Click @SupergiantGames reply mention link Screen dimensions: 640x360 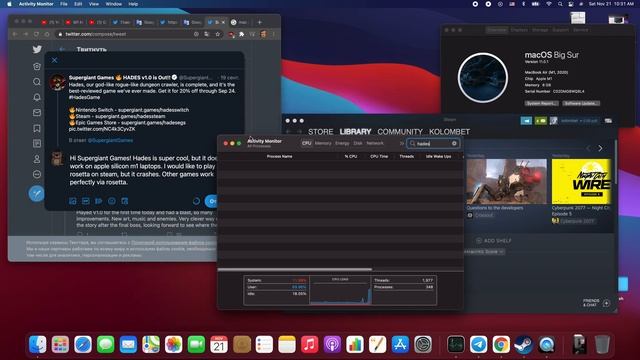110,140
